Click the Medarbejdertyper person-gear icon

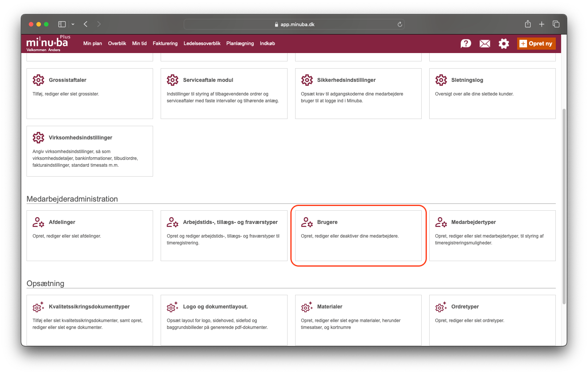pyautogui.click(x=441, y=222)
